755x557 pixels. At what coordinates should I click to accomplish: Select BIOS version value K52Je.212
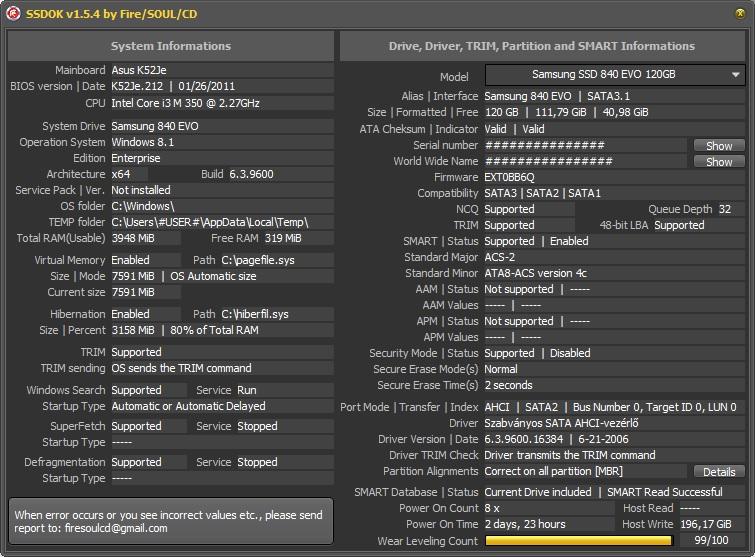point(137,87)
